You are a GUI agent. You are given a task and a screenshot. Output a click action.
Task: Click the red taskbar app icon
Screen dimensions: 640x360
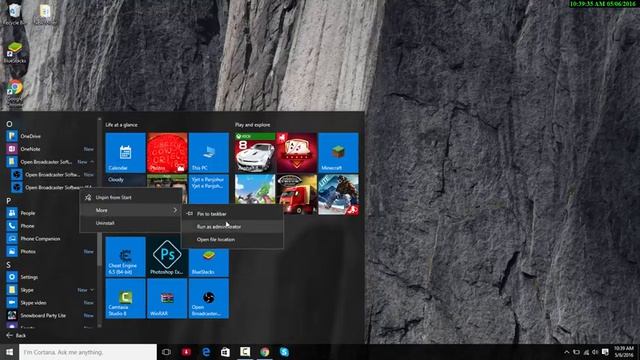pos(187,352)
